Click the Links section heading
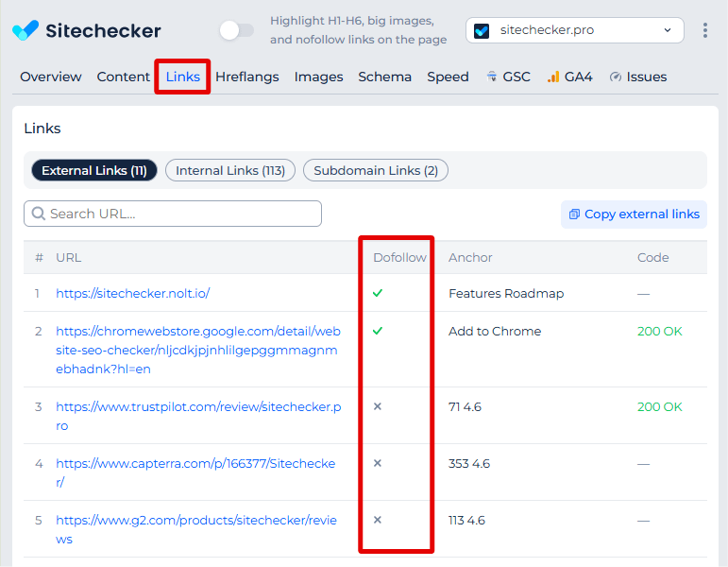 [42, 129]
